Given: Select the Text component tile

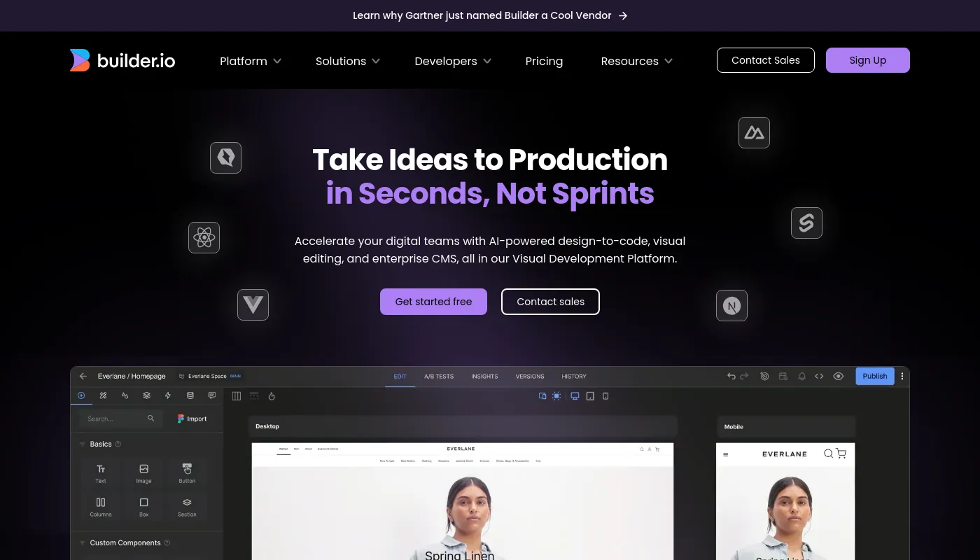Looking at the screenshot, I should (101, 473).
